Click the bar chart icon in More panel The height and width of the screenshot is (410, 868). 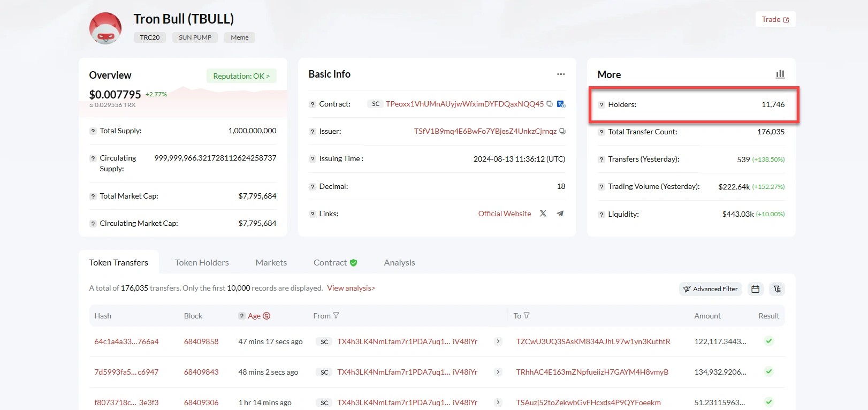(780, 74)
